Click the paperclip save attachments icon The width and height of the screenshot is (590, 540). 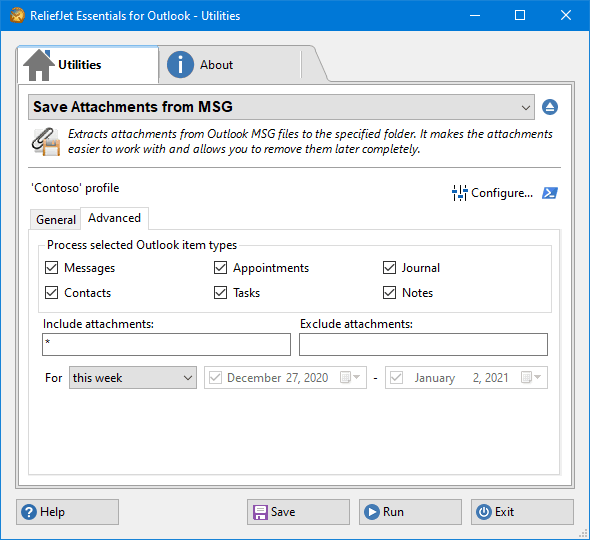tap(46, 142)
